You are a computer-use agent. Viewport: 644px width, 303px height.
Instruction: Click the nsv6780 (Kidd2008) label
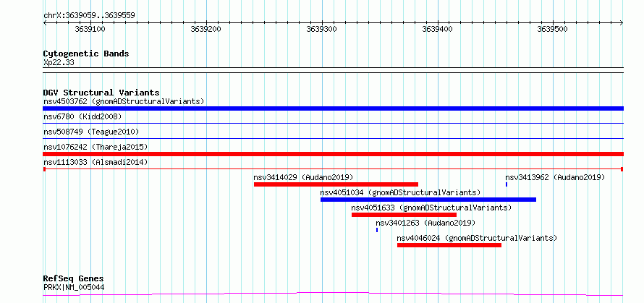(x=82, y=116)
